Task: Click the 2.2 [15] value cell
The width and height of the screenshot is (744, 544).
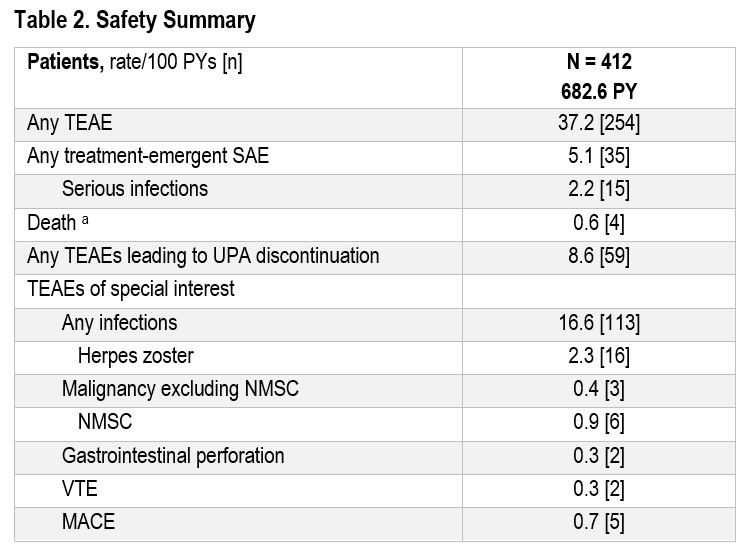Action: 599,189
